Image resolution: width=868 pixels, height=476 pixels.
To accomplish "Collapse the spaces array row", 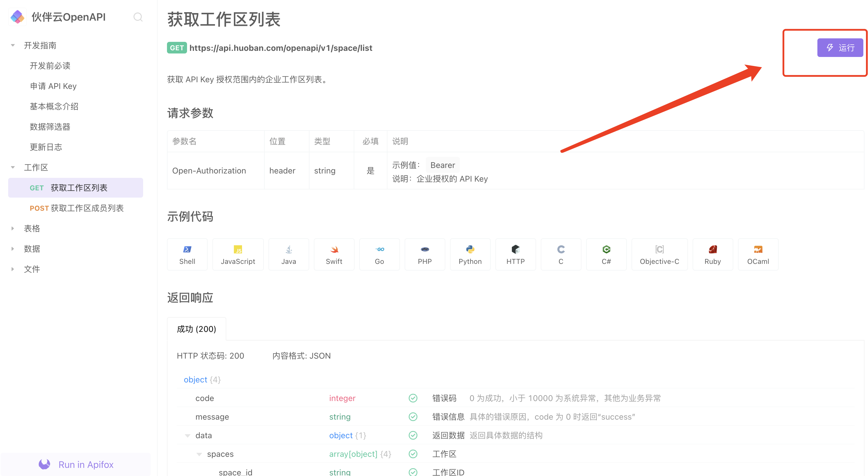I will (x=199, y=454).
